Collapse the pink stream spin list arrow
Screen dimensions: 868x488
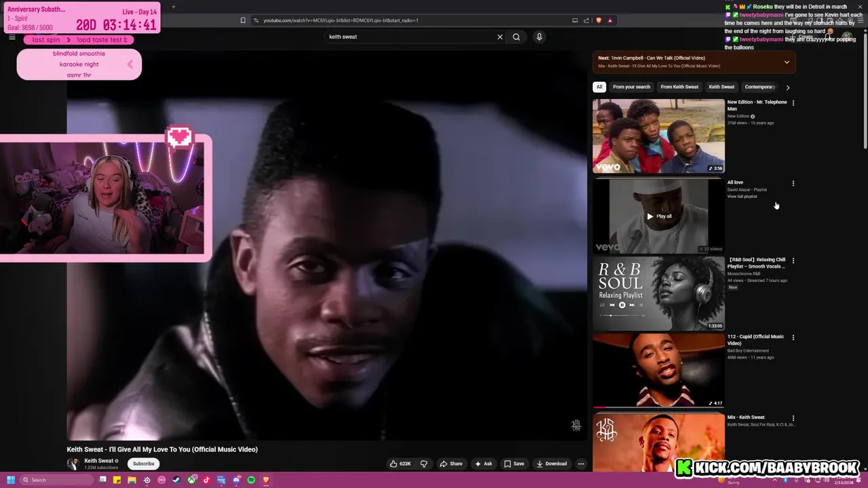130,64
